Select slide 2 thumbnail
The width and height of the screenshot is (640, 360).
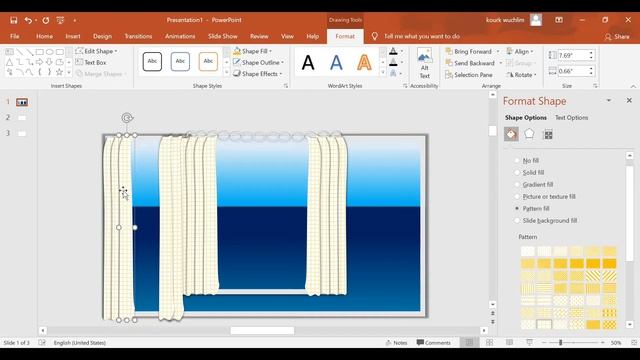pos(22,118)
